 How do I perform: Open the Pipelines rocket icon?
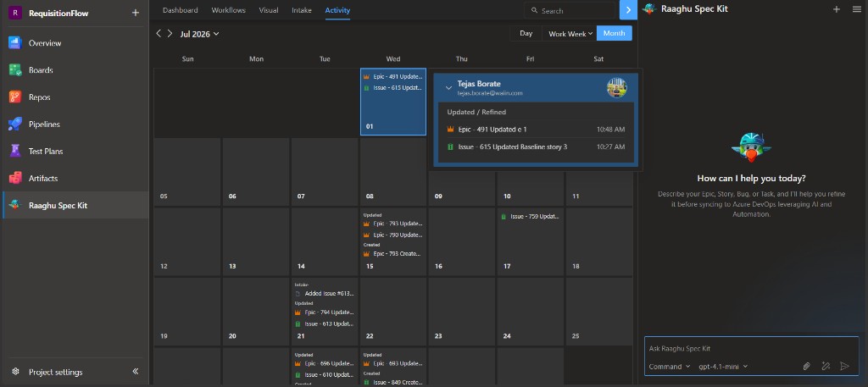15,124
